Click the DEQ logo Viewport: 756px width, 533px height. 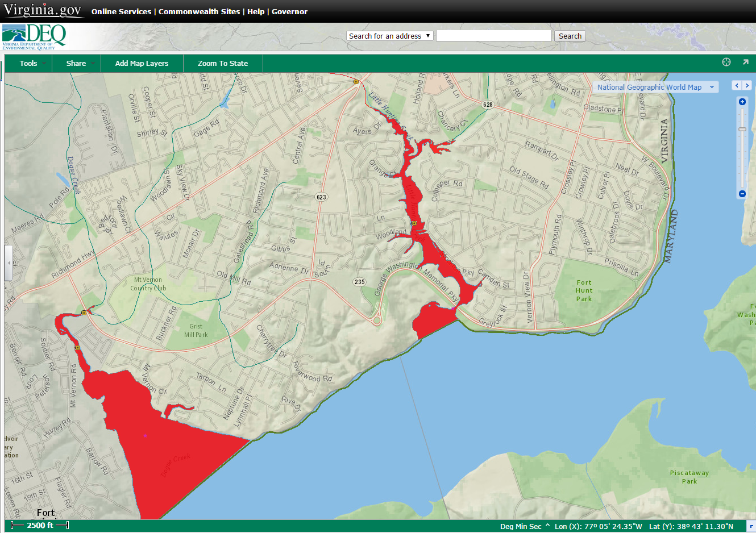click(x=34, y=37)
